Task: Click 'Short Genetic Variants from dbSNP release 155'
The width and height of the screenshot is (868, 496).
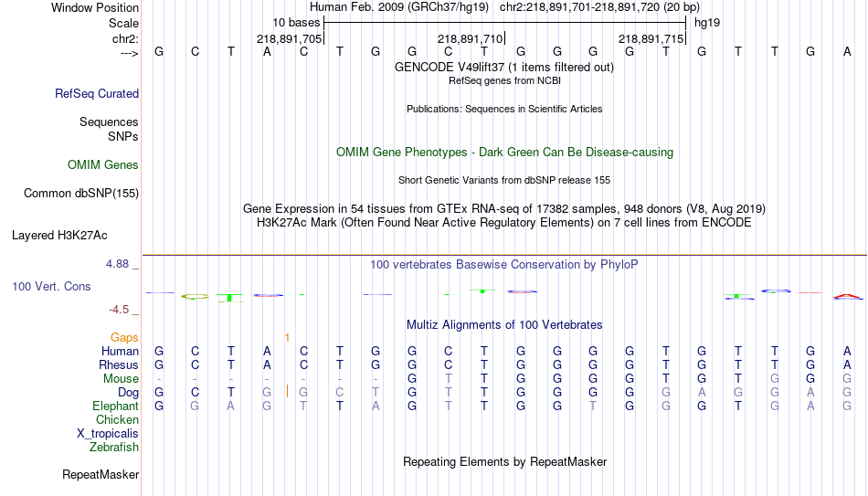Action: [504, 181]
